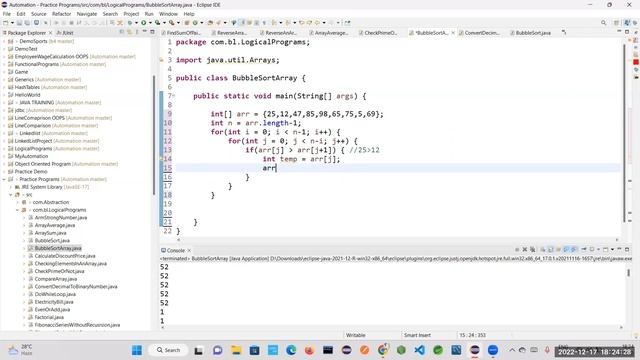Close the BubbleSortA... editor tab
This screenshot has height=360, width=640.
coord(453,33)
